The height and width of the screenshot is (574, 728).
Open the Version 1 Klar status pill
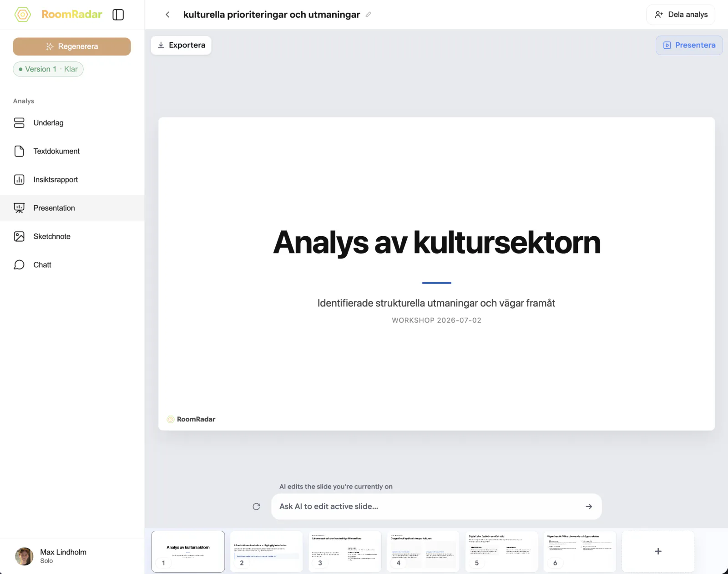(x=48, y=69)
